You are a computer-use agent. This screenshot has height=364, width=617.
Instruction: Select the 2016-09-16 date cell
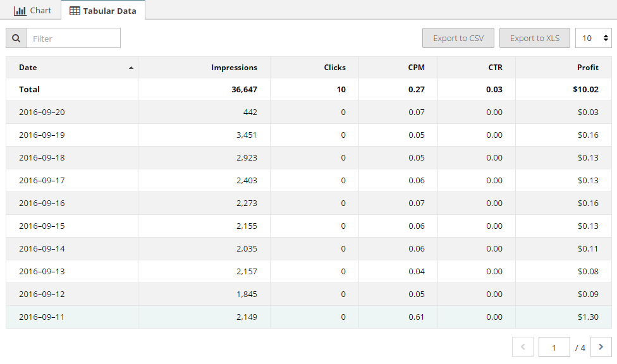point(42,203)
